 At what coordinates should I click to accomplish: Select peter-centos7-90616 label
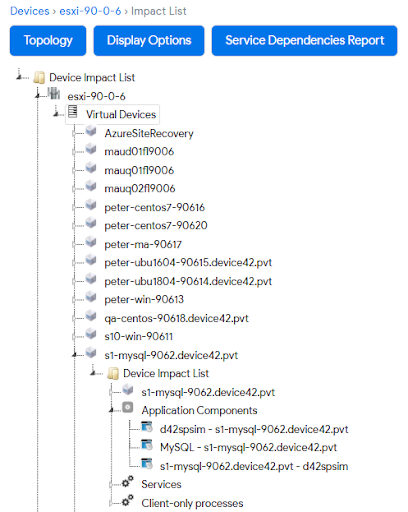[x=154, y=207]
